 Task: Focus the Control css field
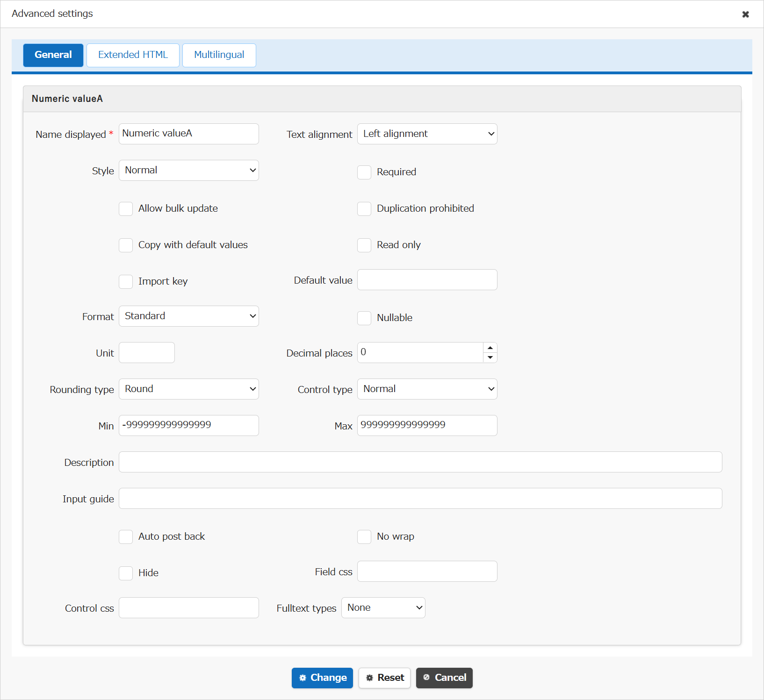[189, 608]
